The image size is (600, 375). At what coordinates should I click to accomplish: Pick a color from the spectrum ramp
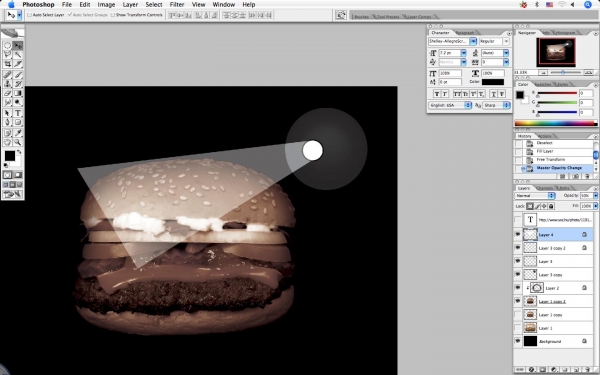click(555, 123)
